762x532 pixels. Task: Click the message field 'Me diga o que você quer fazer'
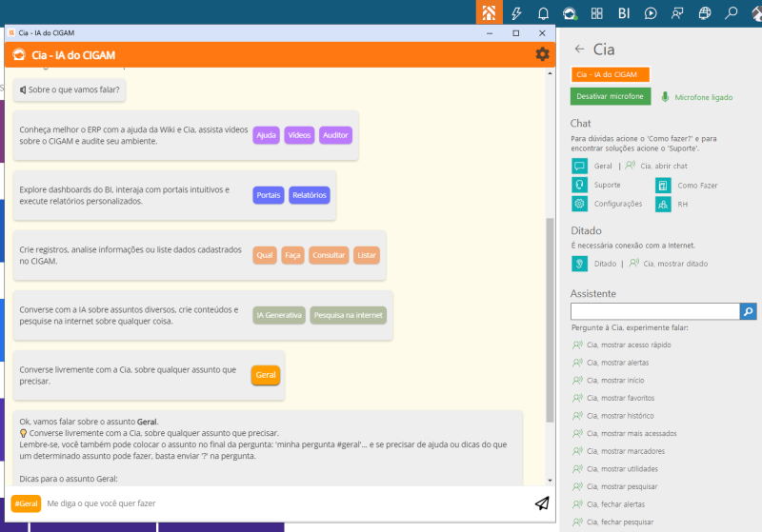[287, 503]
